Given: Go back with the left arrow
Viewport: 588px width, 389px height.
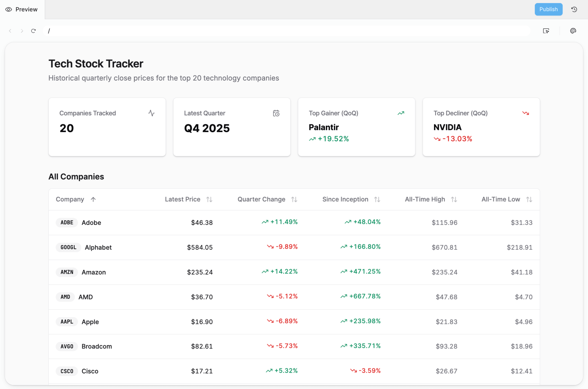Looking at the screenshot, I should pos(10,31).
